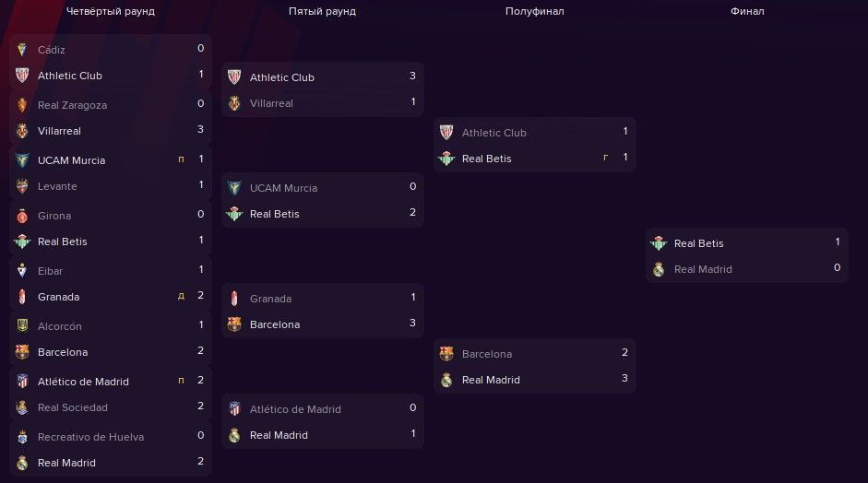The image size is (868, 483).
Task: Open the Levante team link
Action: click(x=57, y=186)
